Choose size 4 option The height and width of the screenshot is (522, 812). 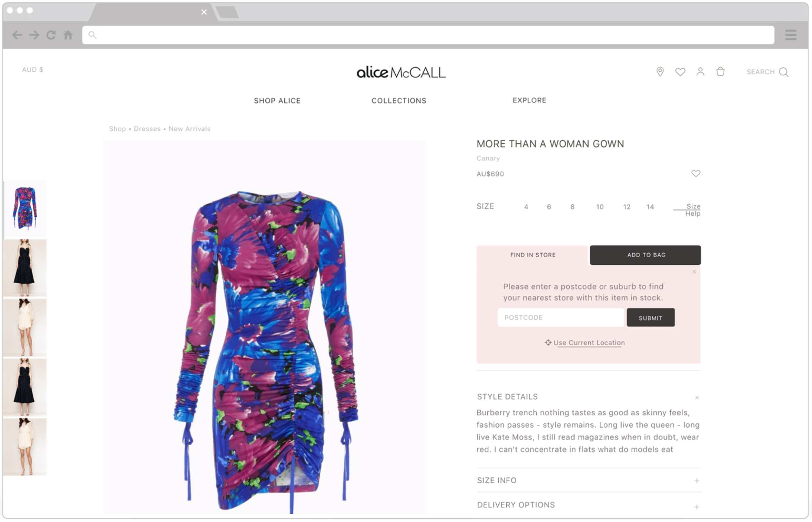pos(526,207)
